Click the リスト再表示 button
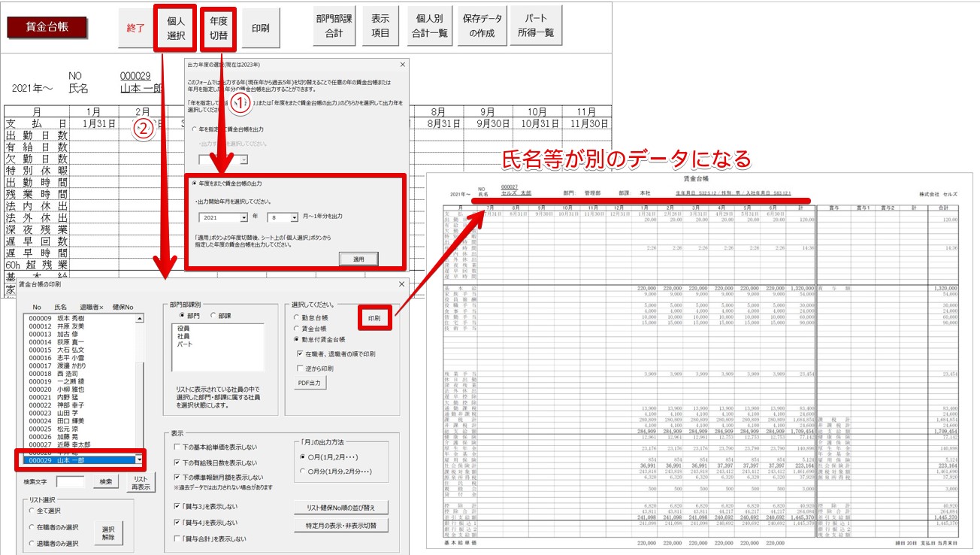 (x=141, y=483)
